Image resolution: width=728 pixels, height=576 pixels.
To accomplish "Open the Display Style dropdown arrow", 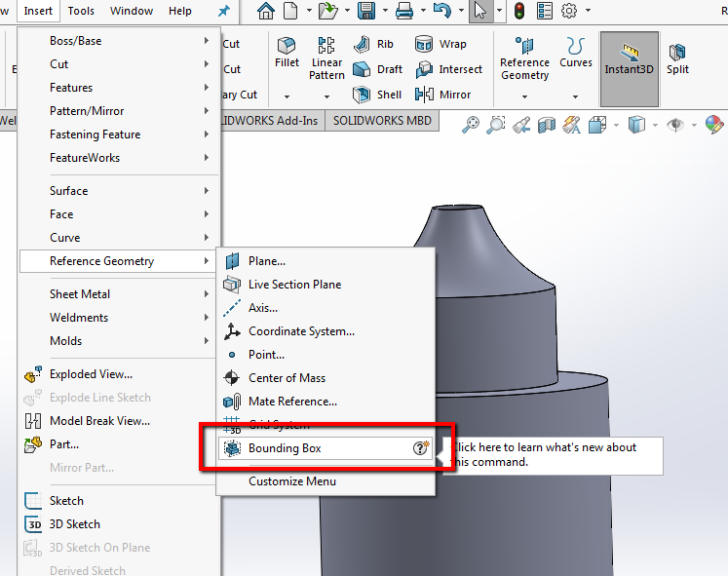I will [x=655, y=125].
